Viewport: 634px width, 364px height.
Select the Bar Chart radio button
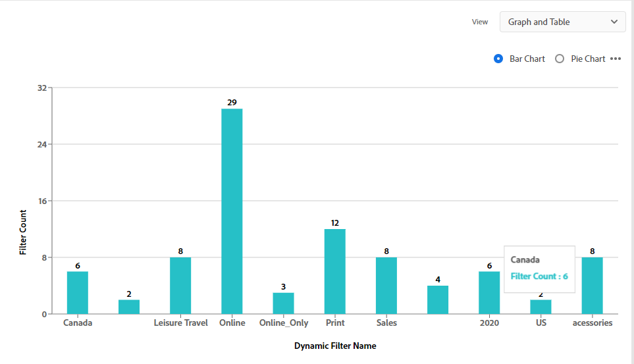(x=498, y=59)
